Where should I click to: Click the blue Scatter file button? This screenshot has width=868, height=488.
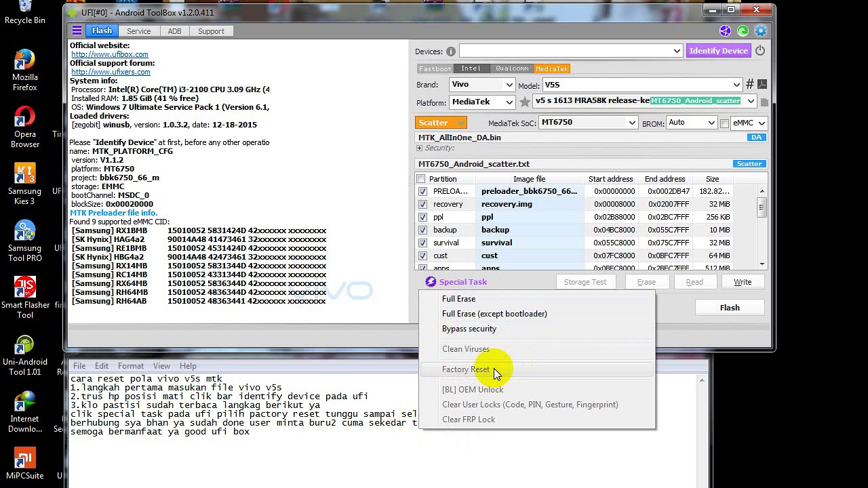coord(749,164)
